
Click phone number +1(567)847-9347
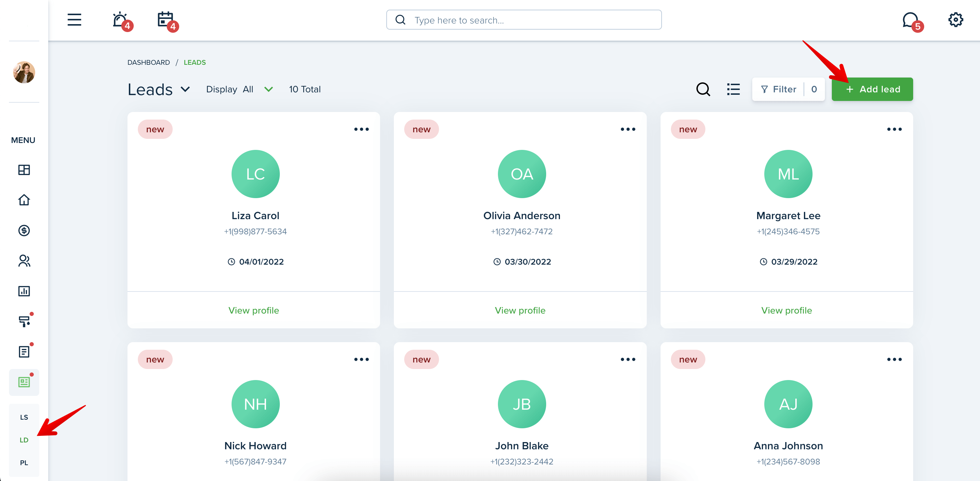tap(255, 462)
